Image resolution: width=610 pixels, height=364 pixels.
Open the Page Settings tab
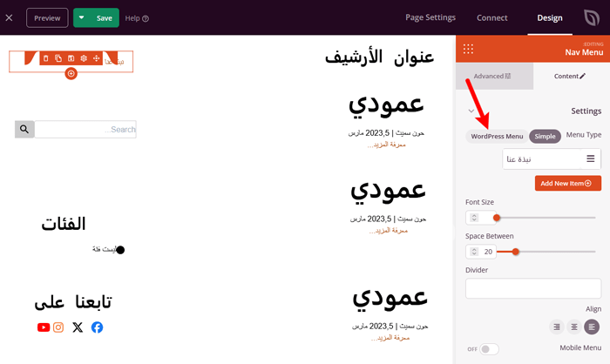(430, 17)
